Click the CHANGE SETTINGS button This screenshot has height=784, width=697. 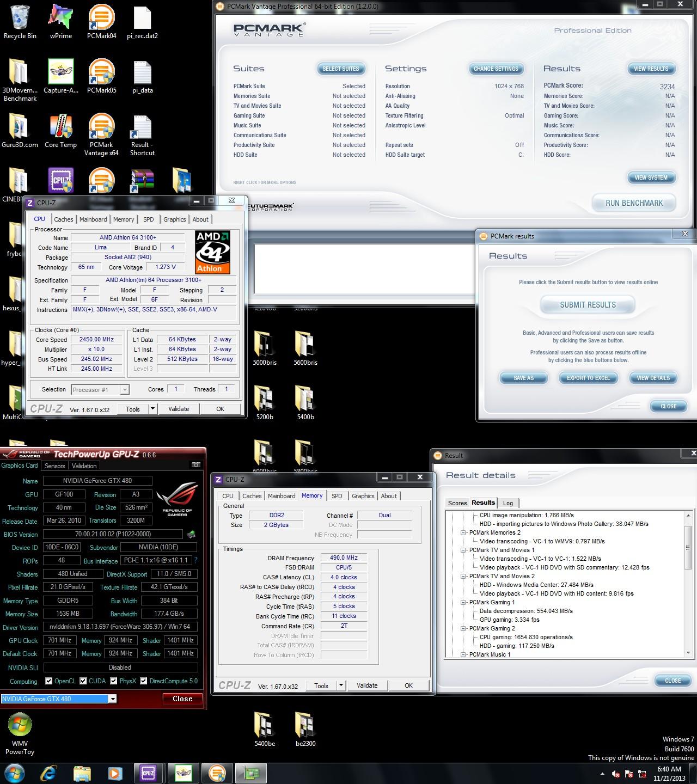click(x=496, y=69)
